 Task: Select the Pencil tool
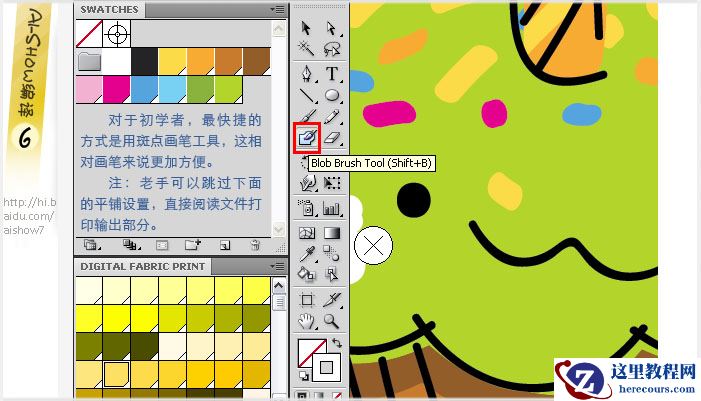[332, 117]
